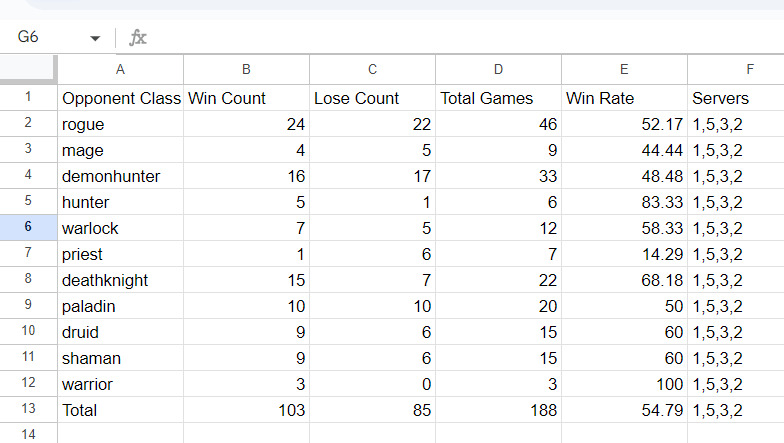Click the Total label cell
Image resolution: width=784 pixels, height=443 pixels.
[120, 410]
